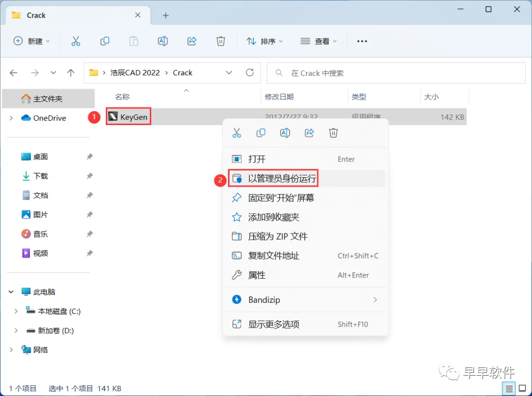Expand address bar history chevron
Screen dimensions: 532x396
(x=229, y=72)
